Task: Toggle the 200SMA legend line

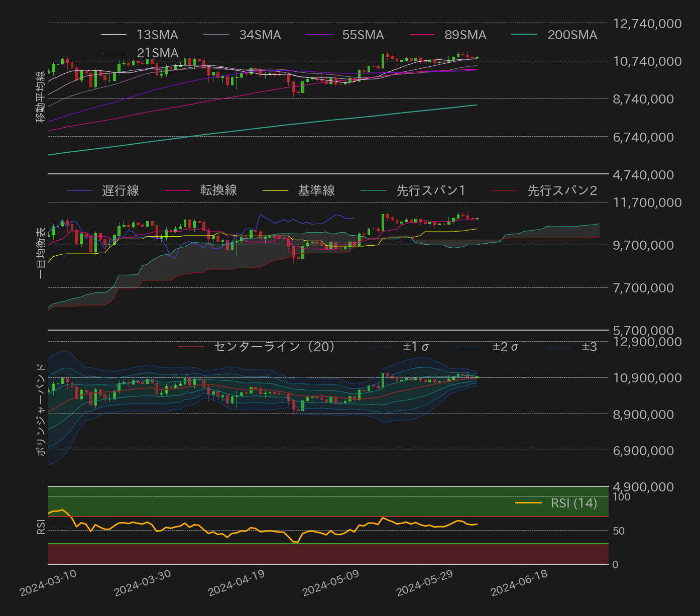Action: tap(572, 35)
